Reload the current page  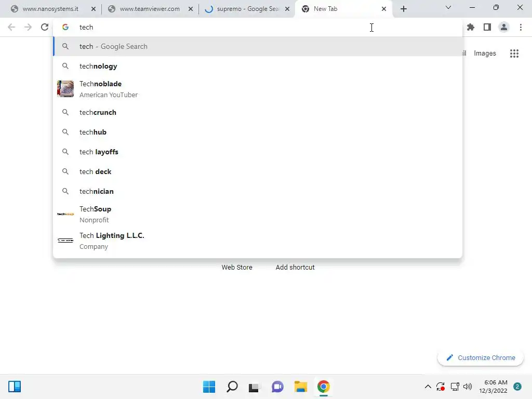click(45, 27)
